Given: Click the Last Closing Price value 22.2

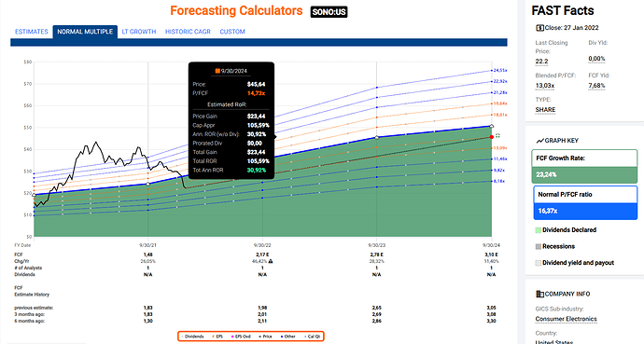Looking at the screenshot, I should [x=541, y=62].
